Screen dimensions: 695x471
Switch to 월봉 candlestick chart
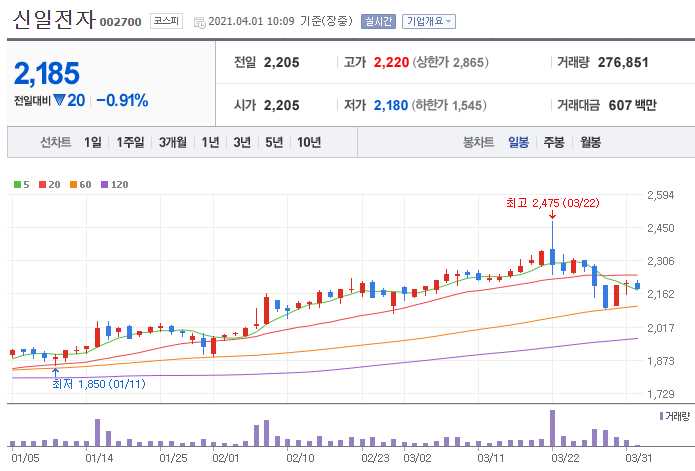(x=590, y=142)
